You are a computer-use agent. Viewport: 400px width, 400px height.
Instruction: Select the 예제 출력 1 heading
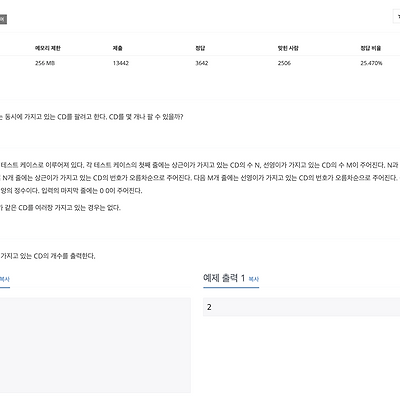coord(224,278)
